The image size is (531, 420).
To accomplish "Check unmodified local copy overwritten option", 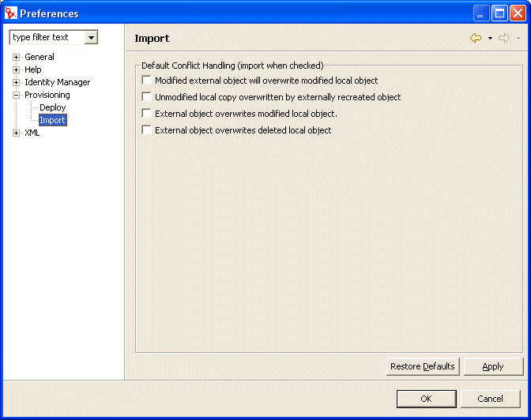I will 146,97.
